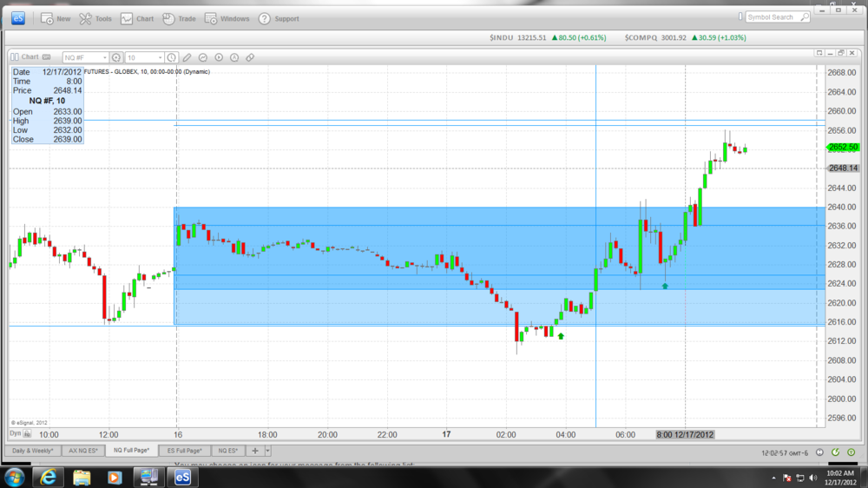Click the clock time template icon
This screenshot has width=868, height=488.
pos(172,57)
